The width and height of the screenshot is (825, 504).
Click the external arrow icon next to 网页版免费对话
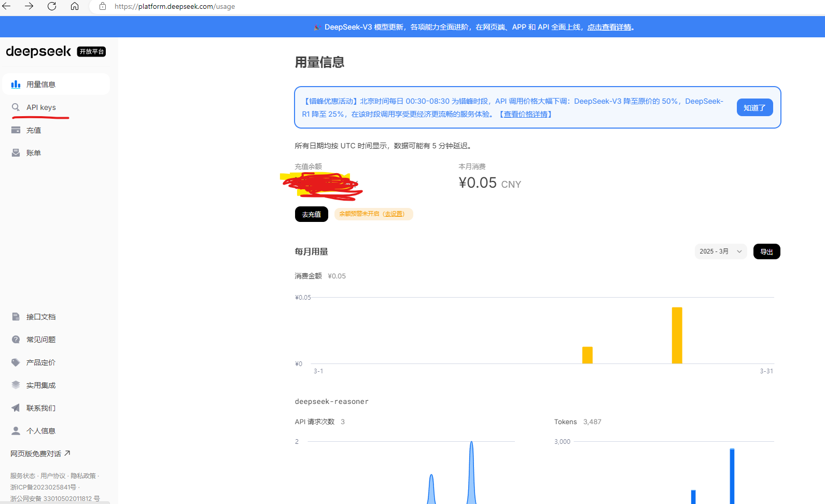(67, 453)
